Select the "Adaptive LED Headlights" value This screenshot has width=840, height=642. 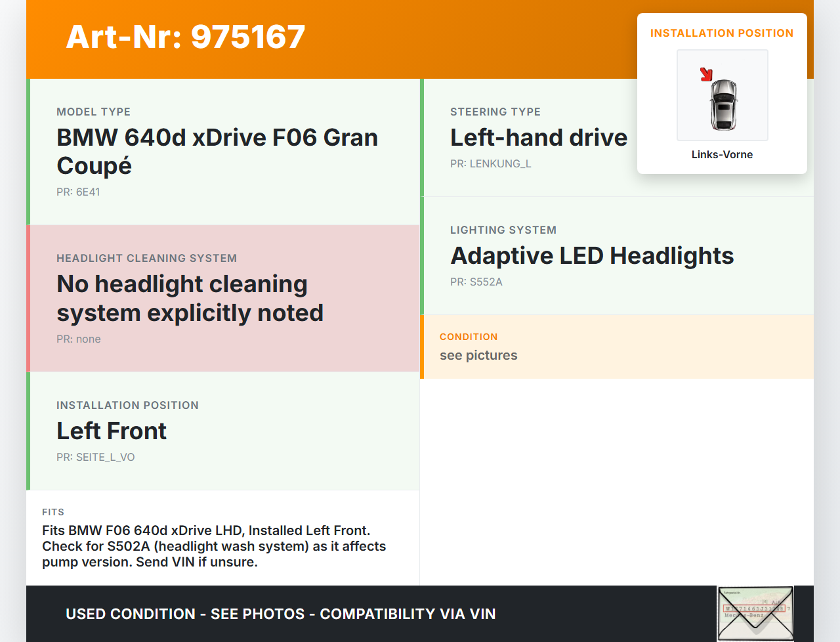click(x=592, y=255)
